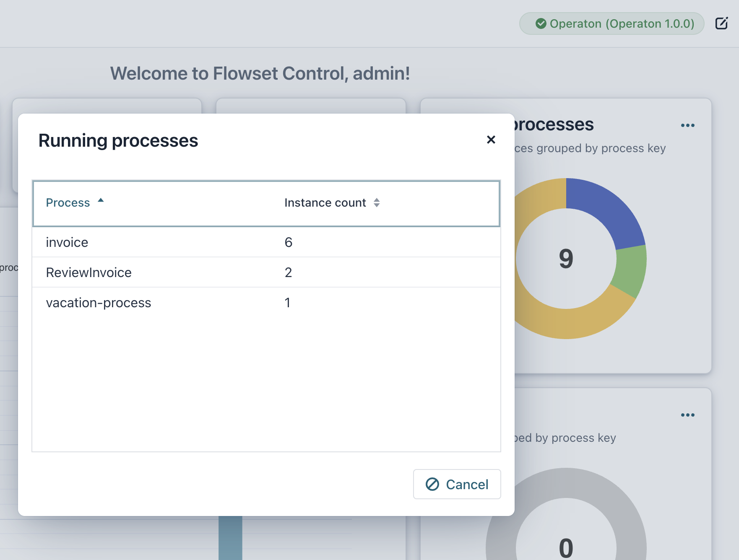This screenshot has height=560, width=739.
Task: Open the top processes card three-dot menu
Action: point(687,125)
